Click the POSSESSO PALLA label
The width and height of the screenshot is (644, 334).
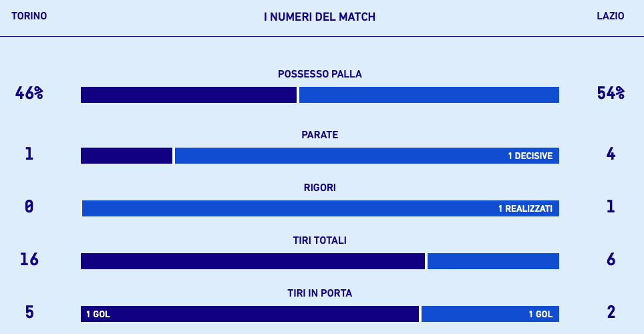tap(319, 74)
